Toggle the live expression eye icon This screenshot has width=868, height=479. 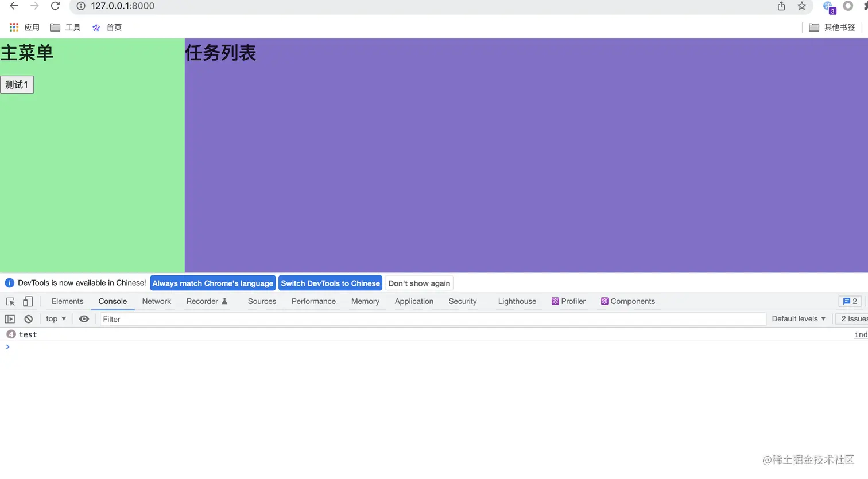point(84,319)
